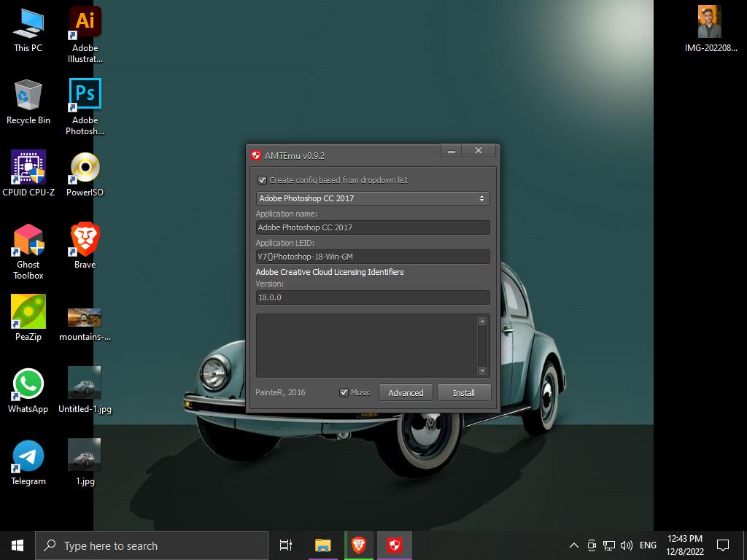Click the log area scrollbar down arrow

click(x=481, y=370)
